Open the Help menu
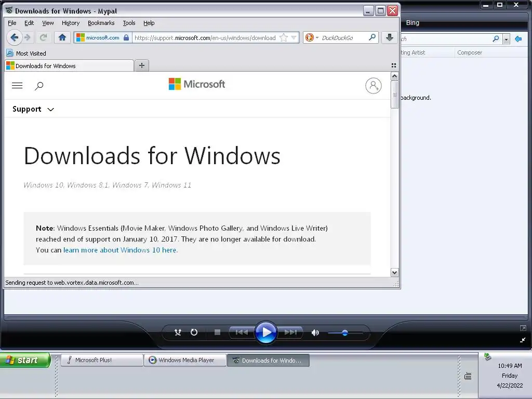 [x=149, y=23]
